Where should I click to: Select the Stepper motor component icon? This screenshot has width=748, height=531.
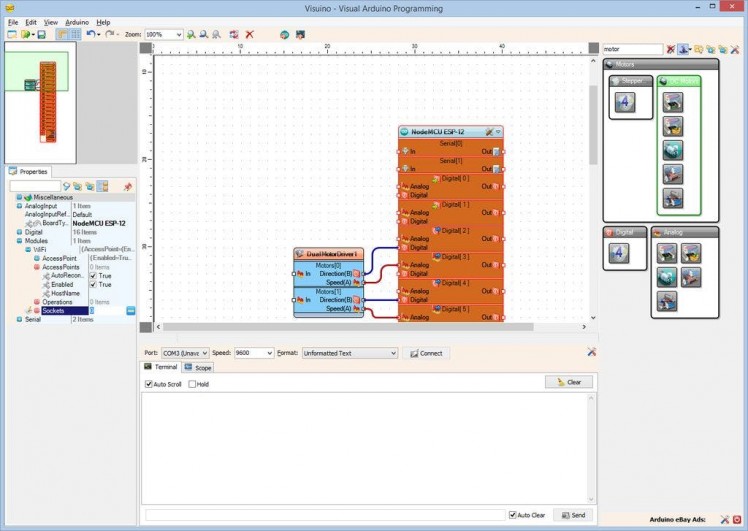tap(625, 101)
